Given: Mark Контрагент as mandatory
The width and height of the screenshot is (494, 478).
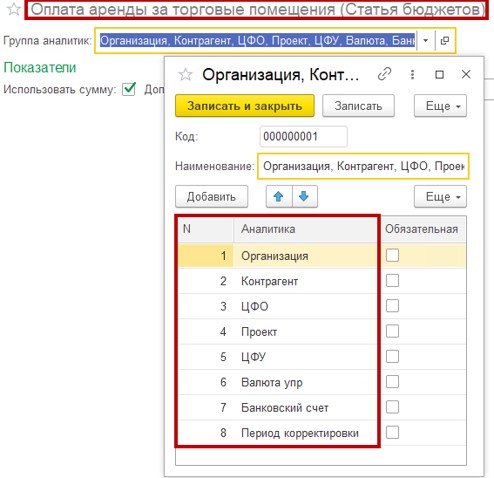Looking at the screenshot, I should tap(392, 281).
